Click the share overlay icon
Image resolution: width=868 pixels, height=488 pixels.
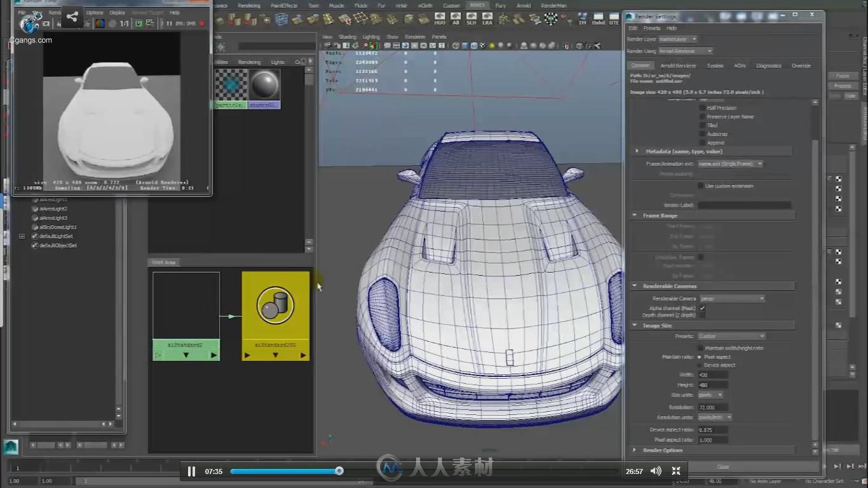[x=72, y=17]
